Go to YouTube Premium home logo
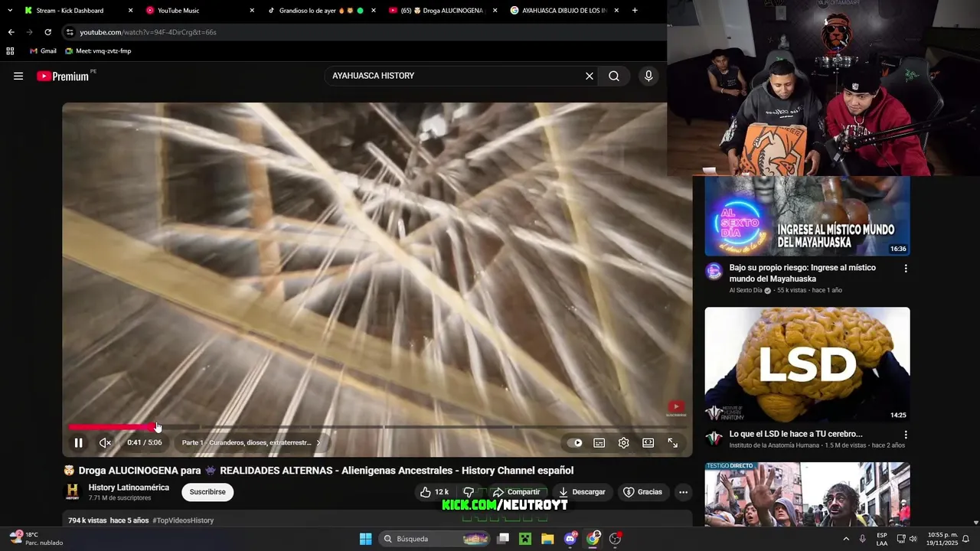Image resolution: width=980 pixels, height=551 pixels. 63,76
